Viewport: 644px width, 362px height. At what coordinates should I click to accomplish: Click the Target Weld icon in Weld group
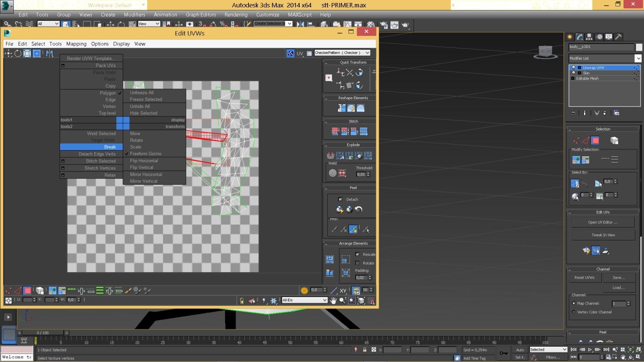[333, 173]
